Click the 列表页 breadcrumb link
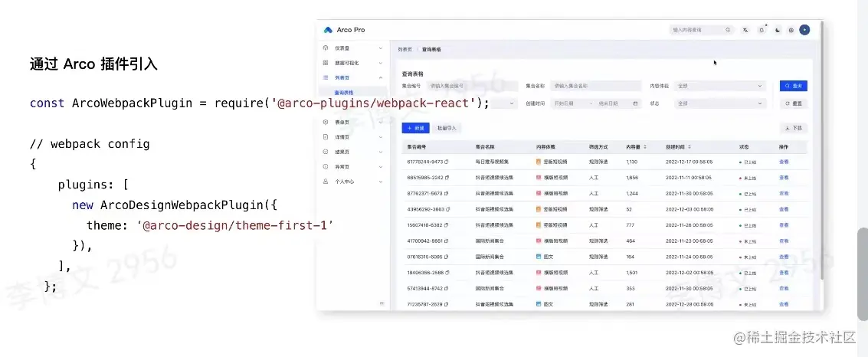The height and width of the screenshot is (357, 868). (405, 49)
